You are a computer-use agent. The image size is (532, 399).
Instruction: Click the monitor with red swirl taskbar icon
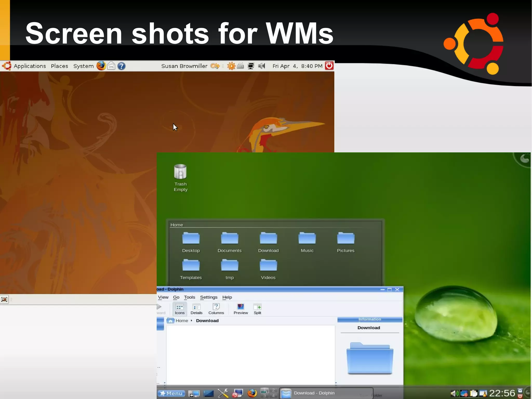click(x=237, y=393)
